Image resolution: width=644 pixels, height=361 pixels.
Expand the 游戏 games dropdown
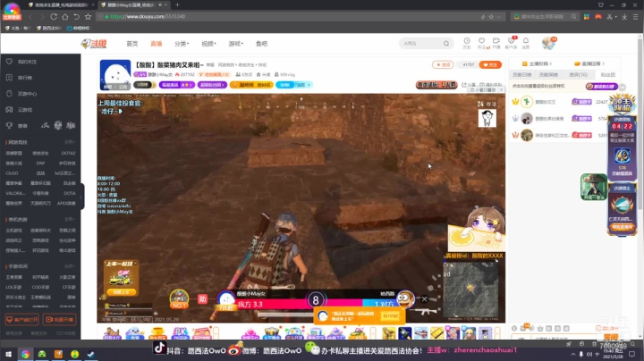[236, 44]
